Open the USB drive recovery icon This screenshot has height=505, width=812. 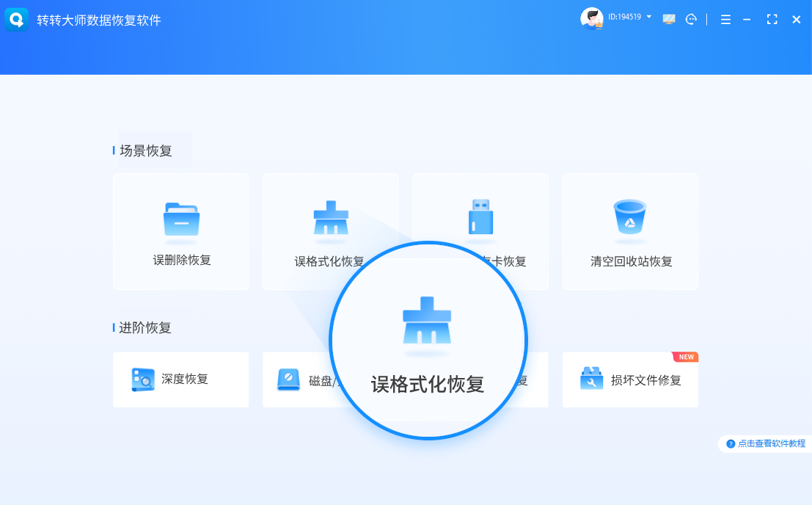coord(480,217)
